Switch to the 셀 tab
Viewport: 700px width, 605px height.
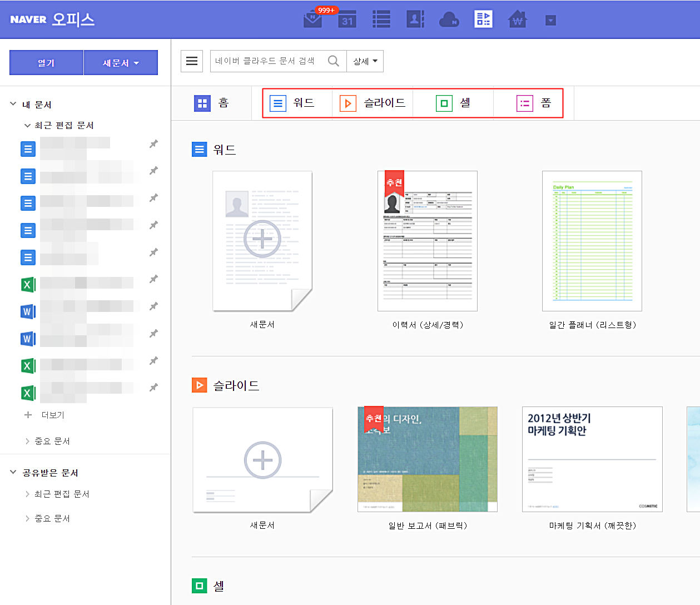[x=453, y=103]
